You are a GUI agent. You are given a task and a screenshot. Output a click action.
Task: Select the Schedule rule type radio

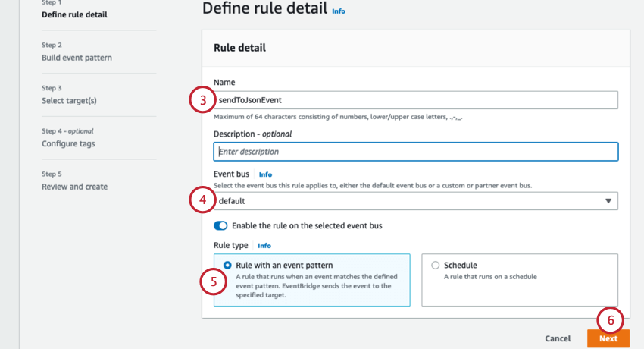pos(435,266)
